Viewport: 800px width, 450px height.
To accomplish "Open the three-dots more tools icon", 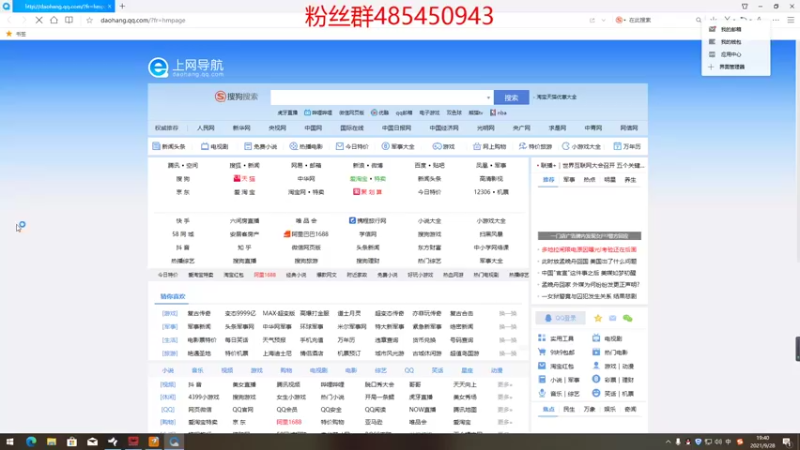I will point(776,20).
